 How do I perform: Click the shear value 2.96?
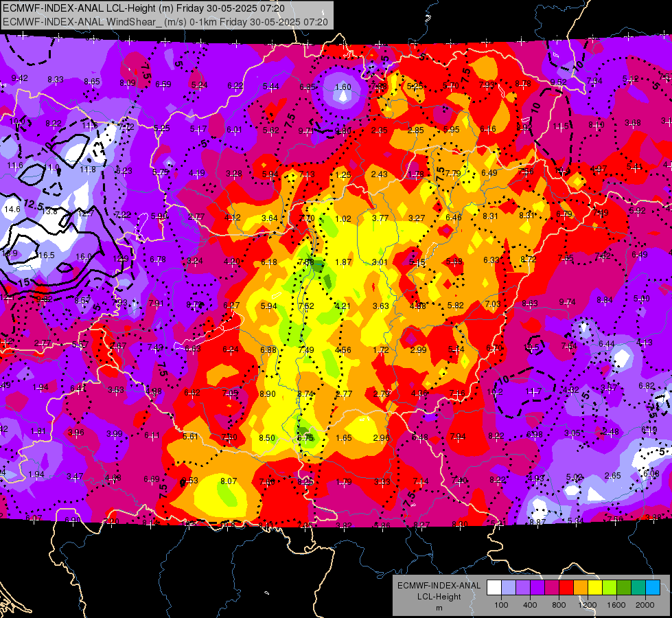coord(382,438)
